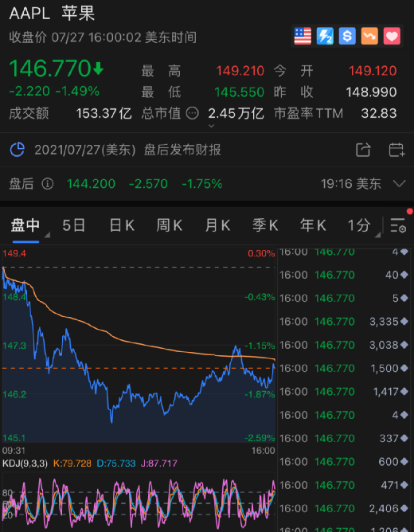Tap the ellipsis icon beside 总市值
Viewport: 414px width, 532px height.
pos(193,113)
